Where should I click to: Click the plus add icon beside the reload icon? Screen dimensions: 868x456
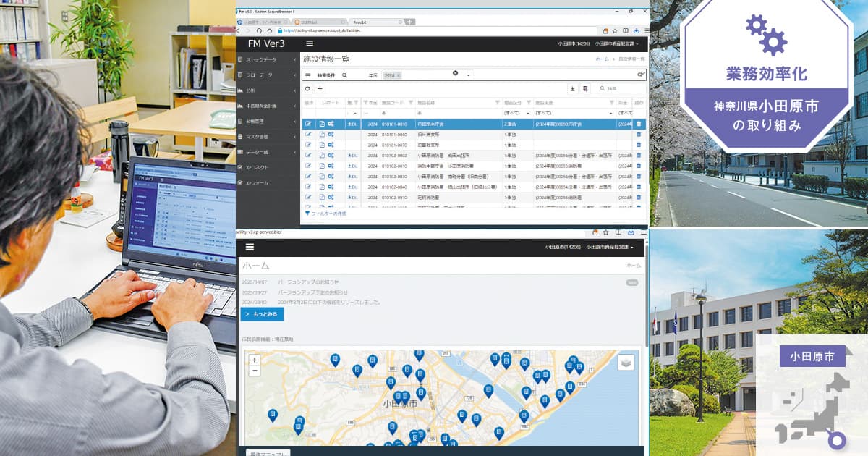pyautogui.click(x=320, y=88)
